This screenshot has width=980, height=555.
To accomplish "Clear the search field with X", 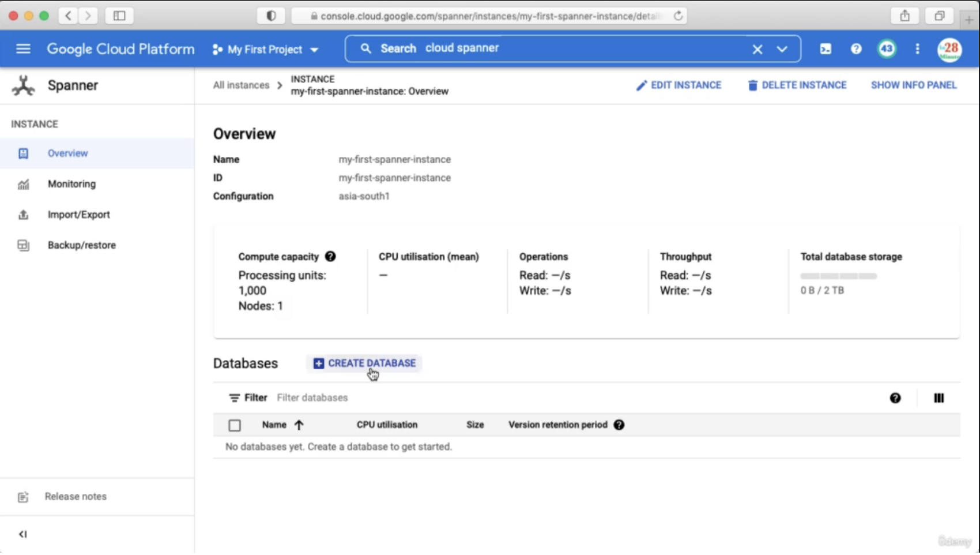I will coord(757,50).
